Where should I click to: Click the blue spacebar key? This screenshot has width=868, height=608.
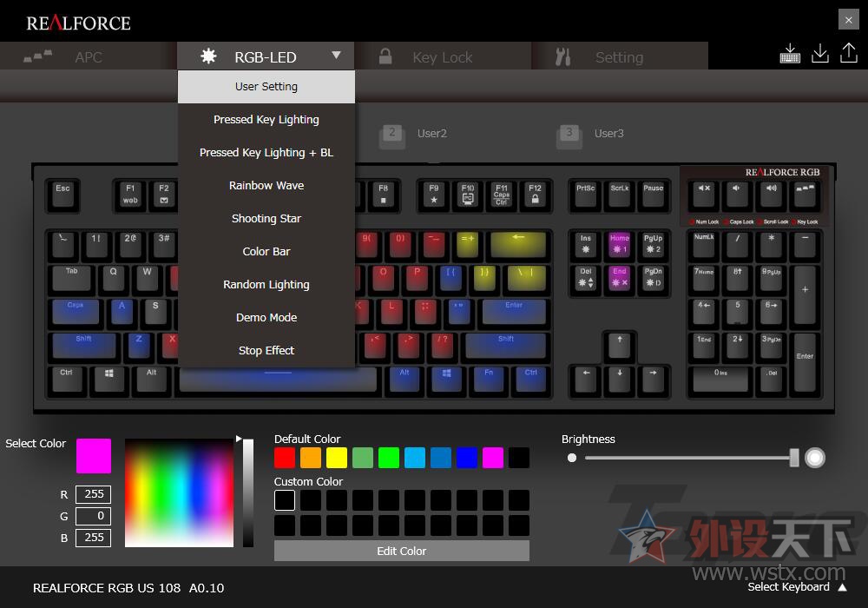278,380
